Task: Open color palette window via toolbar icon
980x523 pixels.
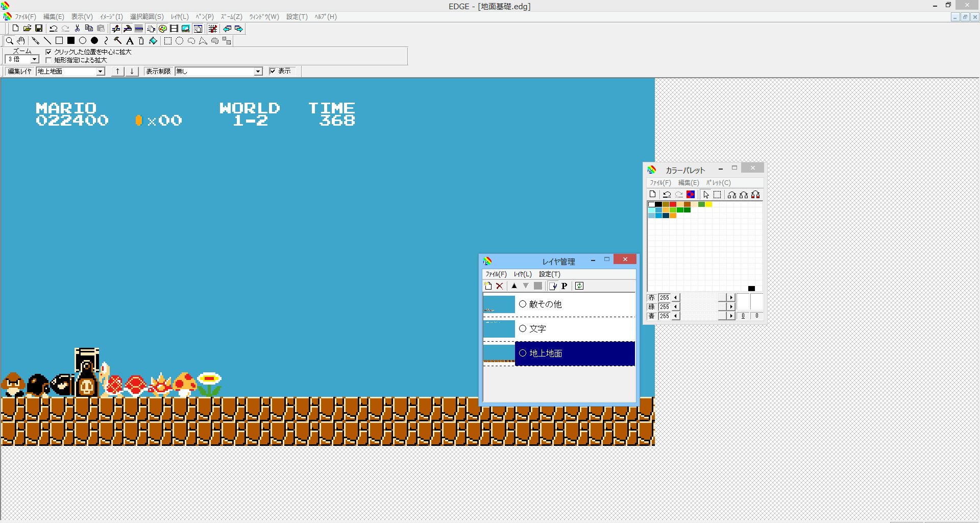Action: coord(163,29)
